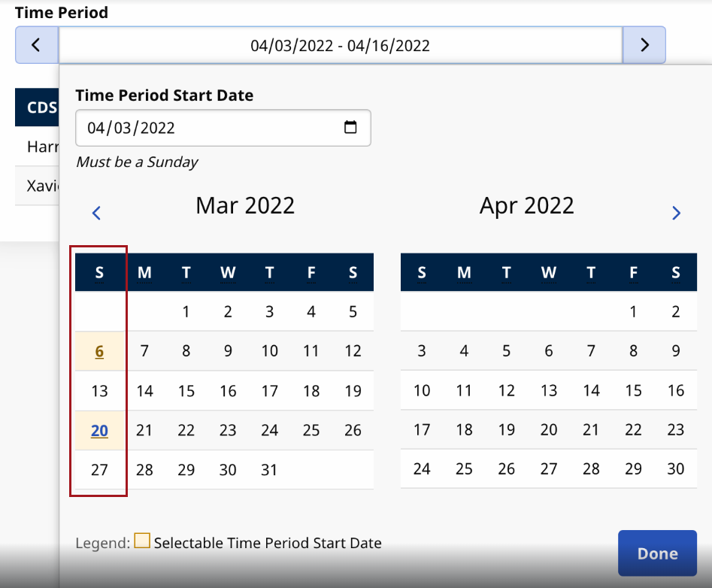712x588 pixels.
Task: Show the next month in the calendar
Action: point(676,214)
